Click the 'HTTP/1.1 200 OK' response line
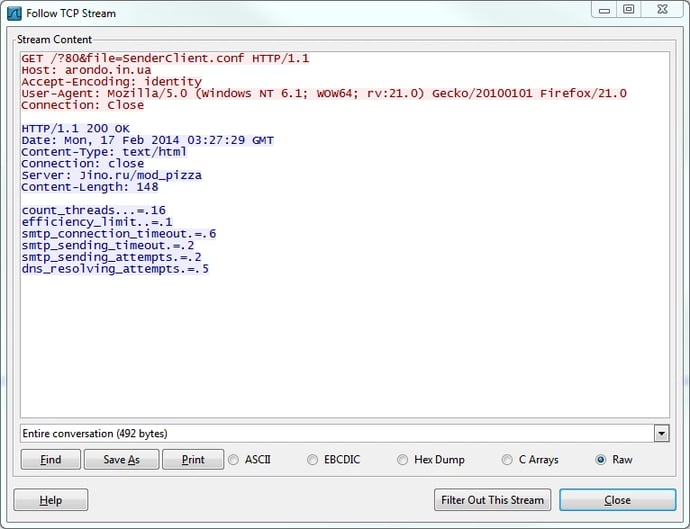Image resolution: width=690 pixels, height=529 pixels. pos(75,128)
